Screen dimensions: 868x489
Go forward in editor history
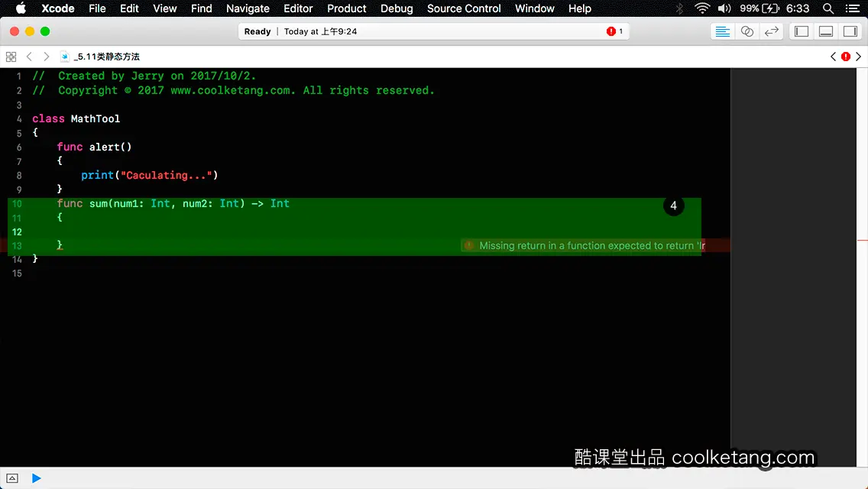(x=47, y=57)
